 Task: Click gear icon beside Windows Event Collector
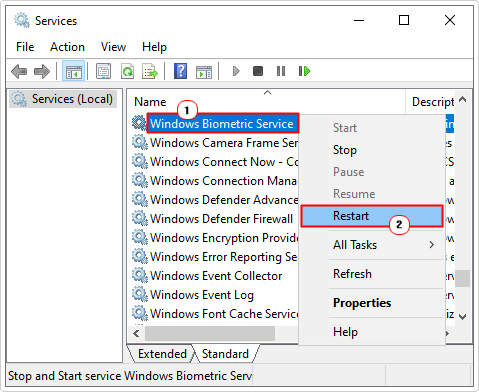coord(140,276)
